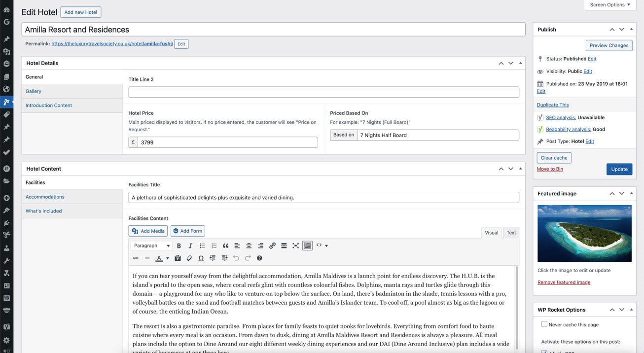Decrease paragraph indent
Screen dimensions: 644x353
click(x=213, y=258)
